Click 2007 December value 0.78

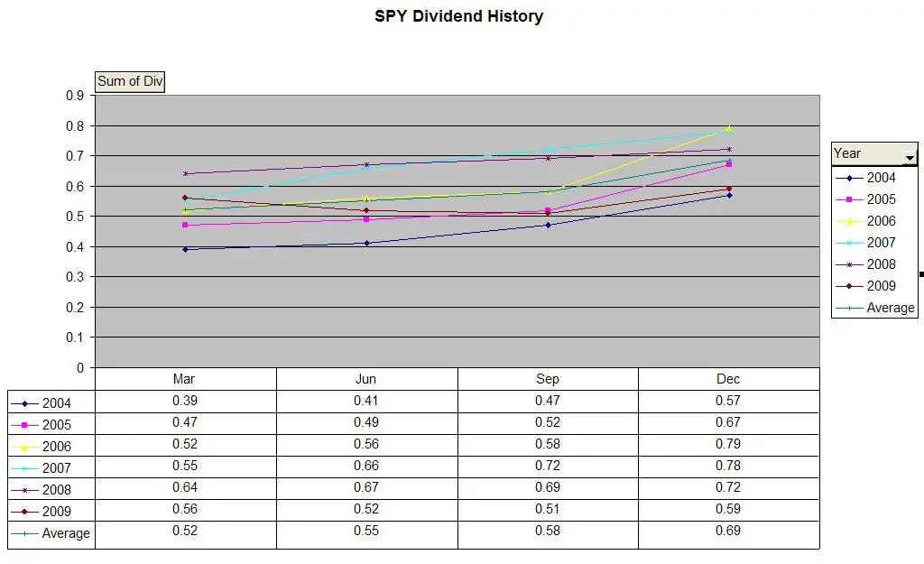tap(728, 466)
